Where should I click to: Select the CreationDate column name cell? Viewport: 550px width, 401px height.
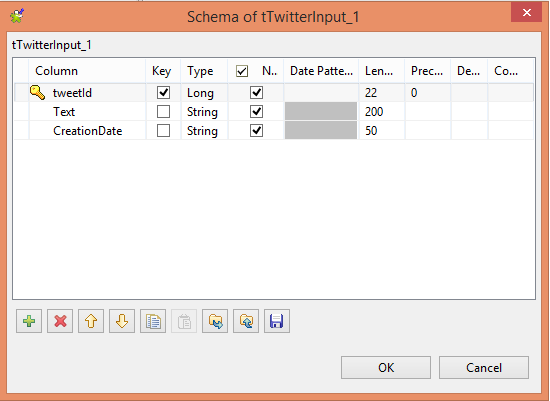click(88, 131)
